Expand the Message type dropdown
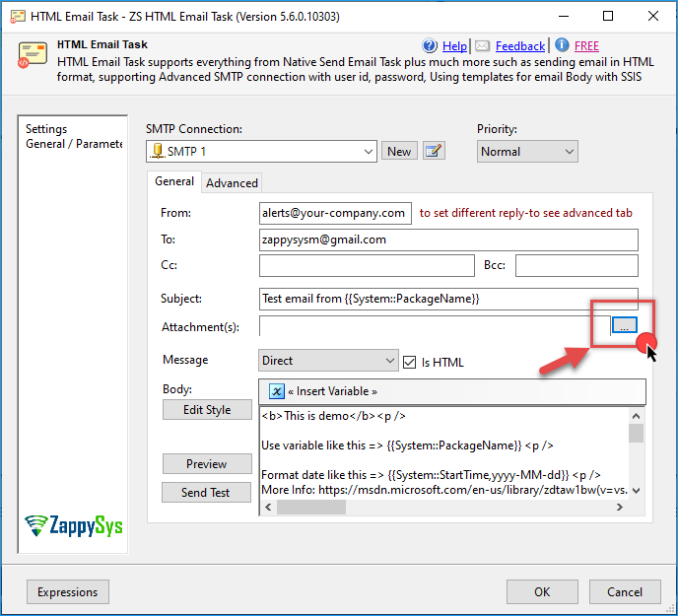The image size is (678, 616). pyautogui.click(x=328, y=361)
